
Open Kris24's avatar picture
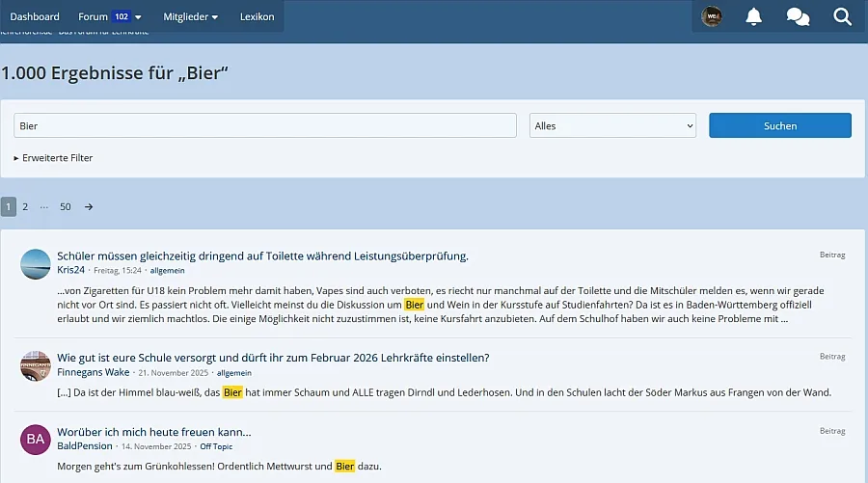click(x=36, y=264)
